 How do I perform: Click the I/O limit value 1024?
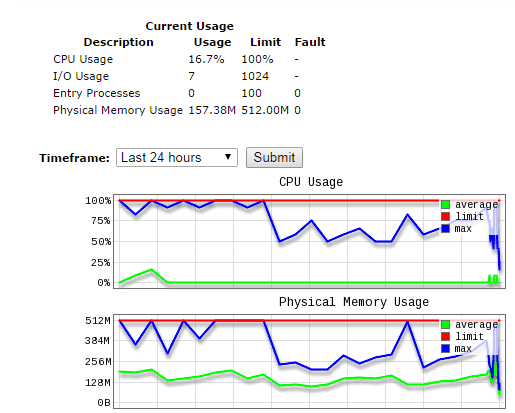[255, 76]
